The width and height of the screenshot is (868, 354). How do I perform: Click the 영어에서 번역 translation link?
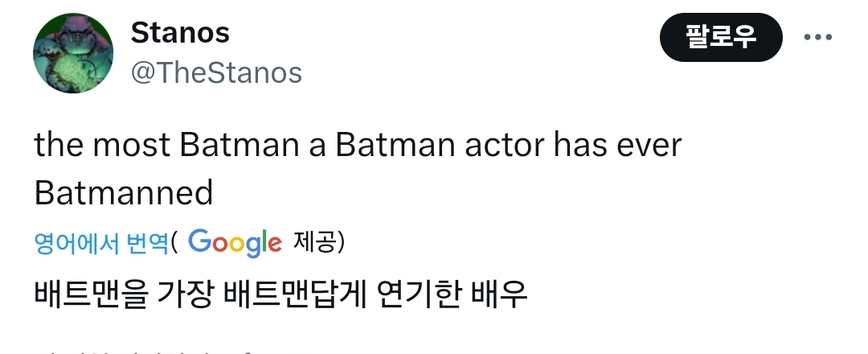[x=101, y=242]
